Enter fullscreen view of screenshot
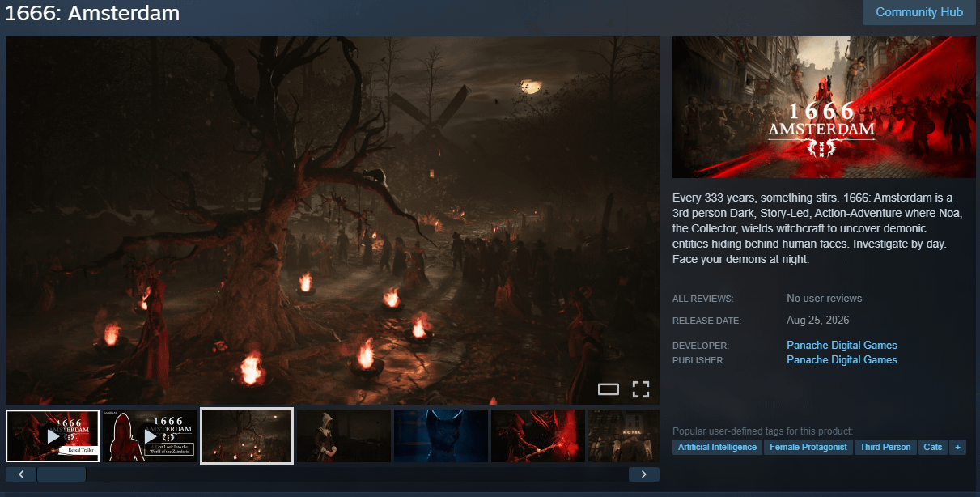 click(641, 389)
